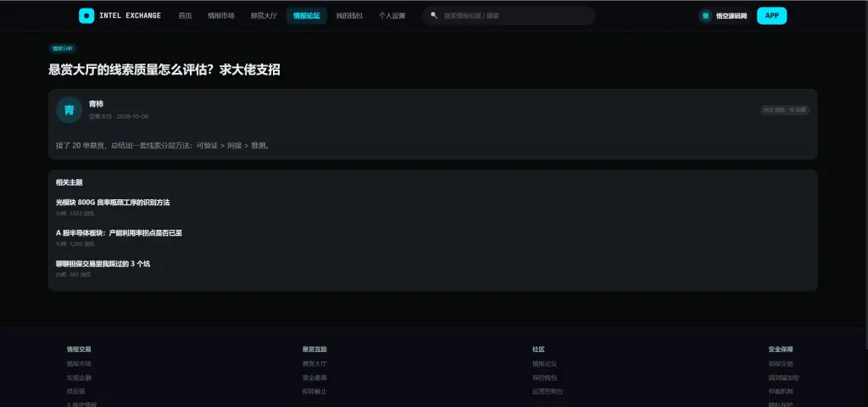Open footer link 供应链

[x=75, y=392]
